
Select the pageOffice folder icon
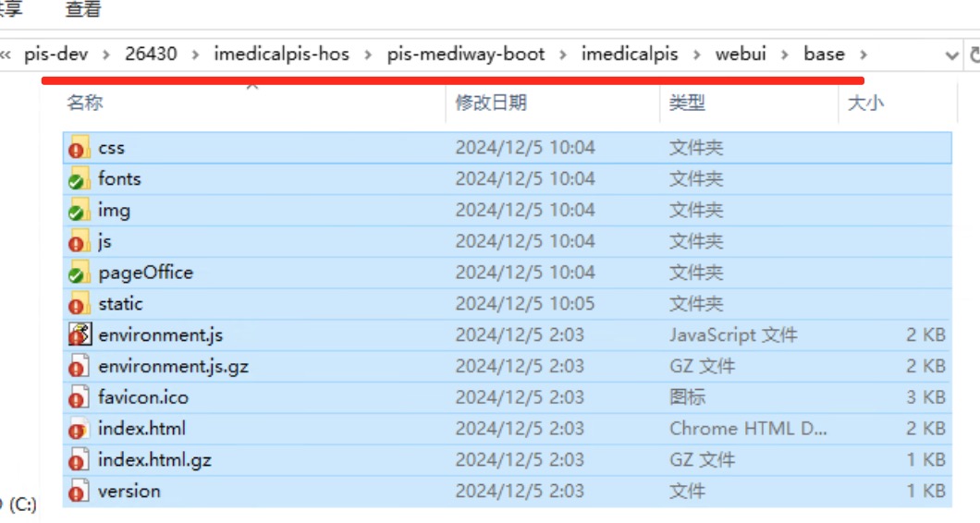[x=79, y=274]
